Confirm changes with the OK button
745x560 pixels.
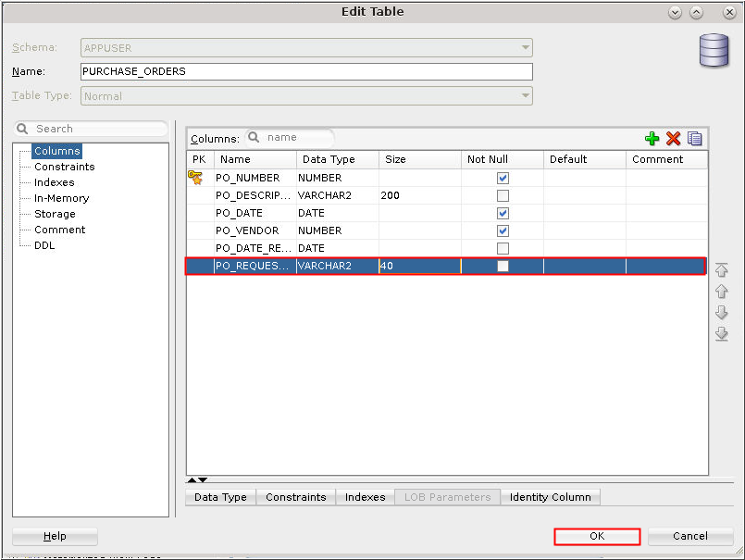(596, 536)
